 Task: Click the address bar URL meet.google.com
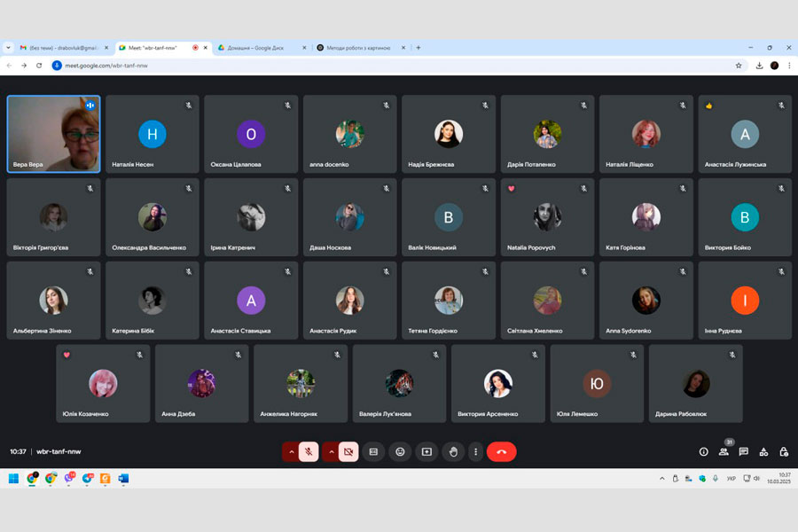tap(106, 65)
